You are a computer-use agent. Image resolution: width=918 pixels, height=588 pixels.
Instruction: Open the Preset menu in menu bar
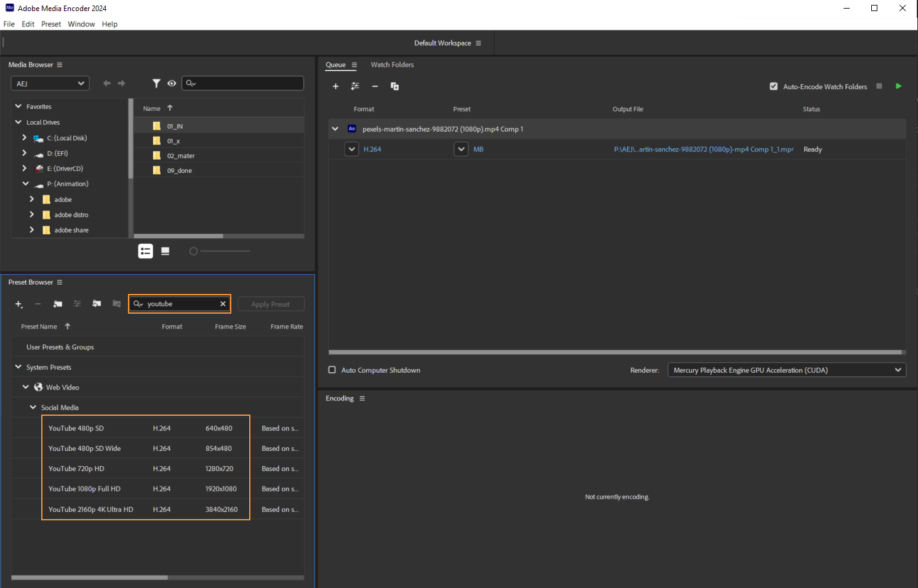point(51,24)
